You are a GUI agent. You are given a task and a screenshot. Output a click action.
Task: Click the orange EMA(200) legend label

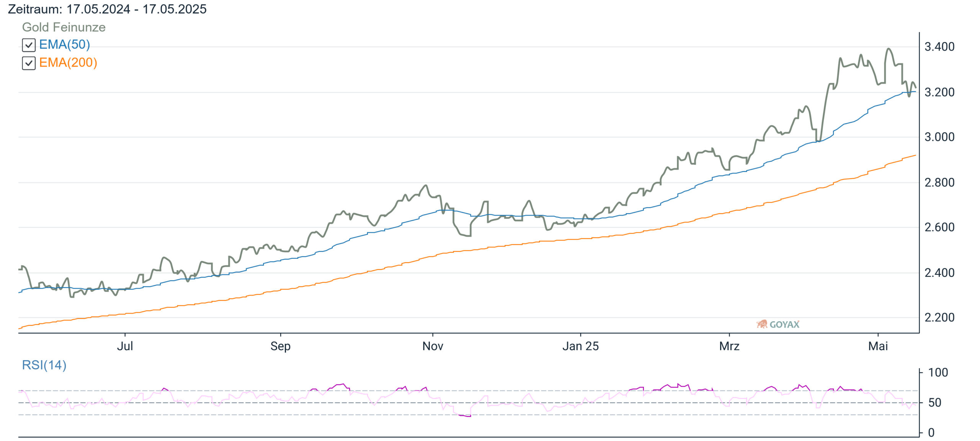(x=68, y=62)
